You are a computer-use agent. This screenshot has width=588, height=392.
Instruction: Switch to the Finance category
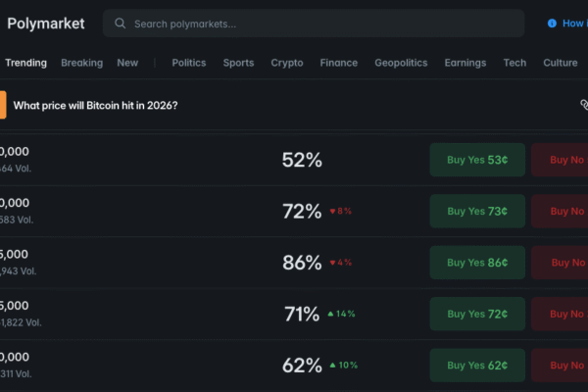pos(338,63)
